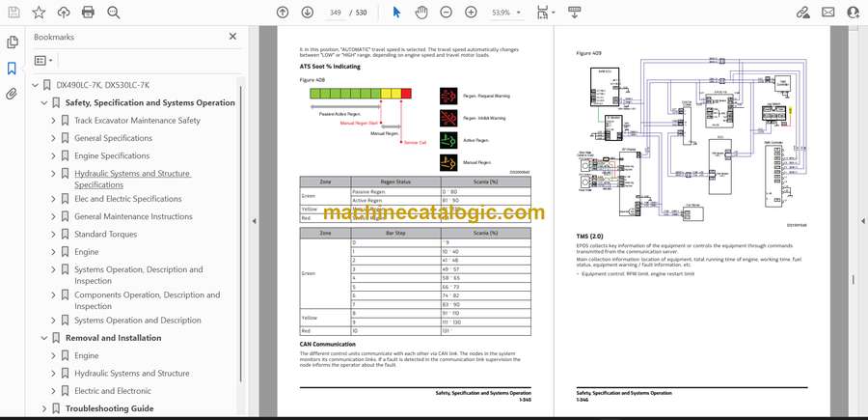The width and height of the screenshot is (868, 420).
Task: Click the 'CAN Communication' heading
Action: pyautogui.click(x=327, y=344)
